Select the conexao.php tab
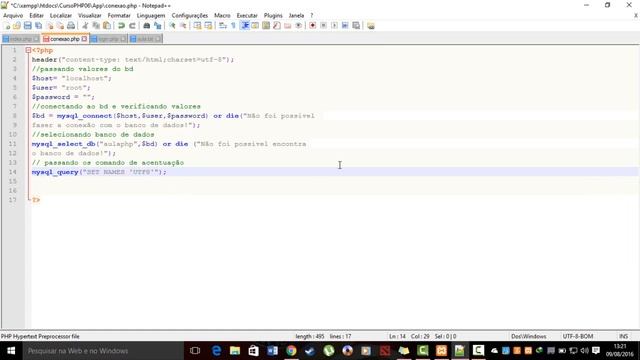This screenshot has width=640, height=360. tap(64, 39)
